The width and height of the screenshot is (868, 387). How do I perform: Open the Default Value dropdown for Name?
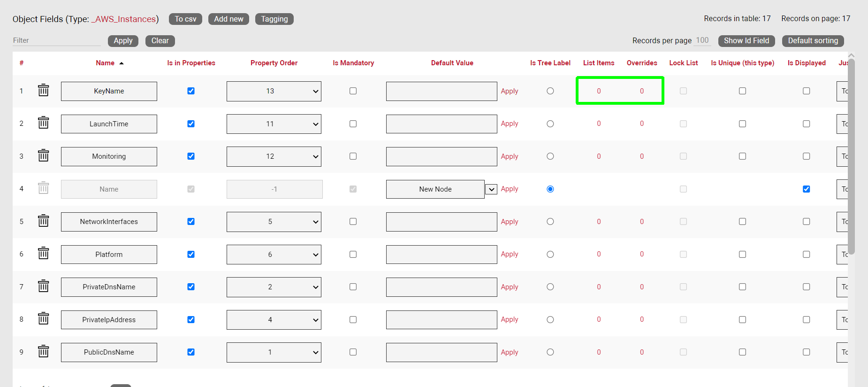(491, 189)
